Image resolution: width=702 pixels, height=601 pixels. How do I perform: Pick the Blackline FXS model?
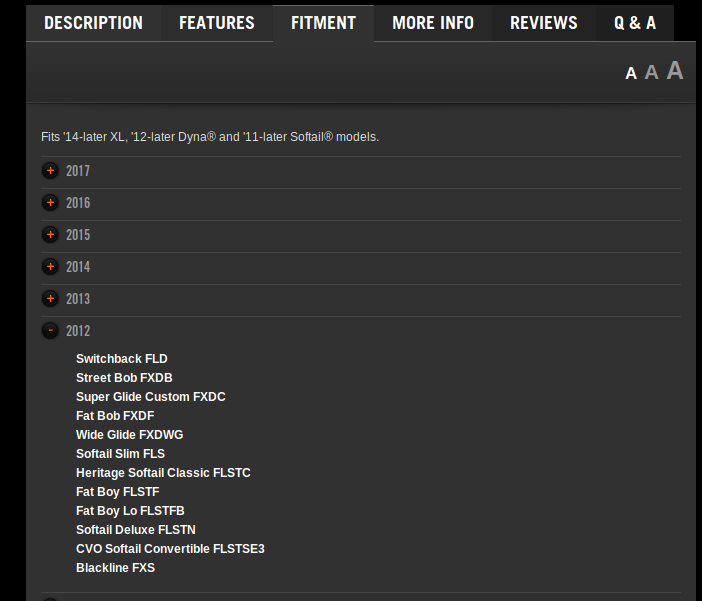[x=115, y=568]
